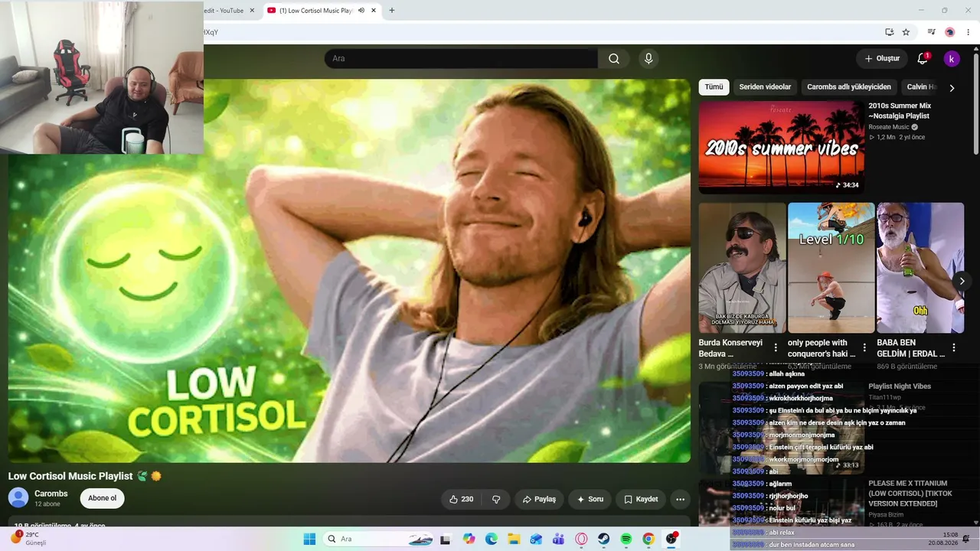980x551 pixels.
Task: Open Spotify from the taskbar
Action: [626, 539]
